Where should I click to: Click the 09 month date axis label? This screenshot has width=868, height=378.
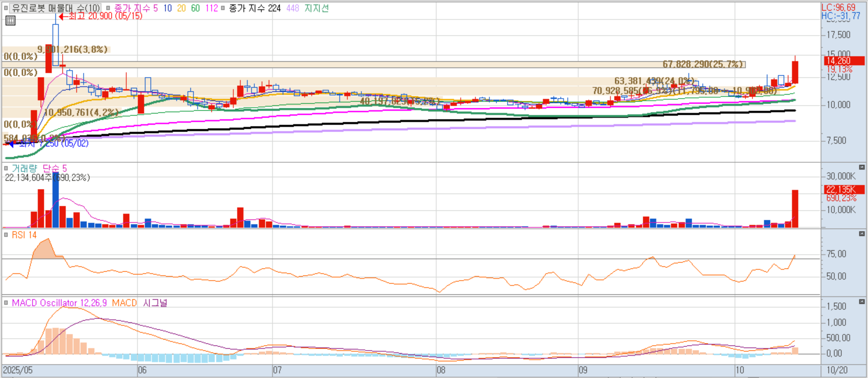[583, 370]
